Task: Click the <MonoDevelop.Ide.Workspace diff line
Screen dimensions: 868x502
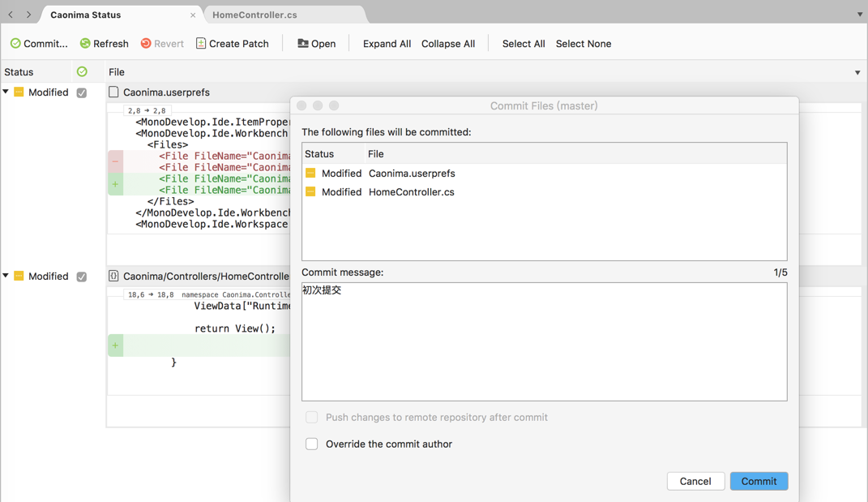Action: coord(212,224)
